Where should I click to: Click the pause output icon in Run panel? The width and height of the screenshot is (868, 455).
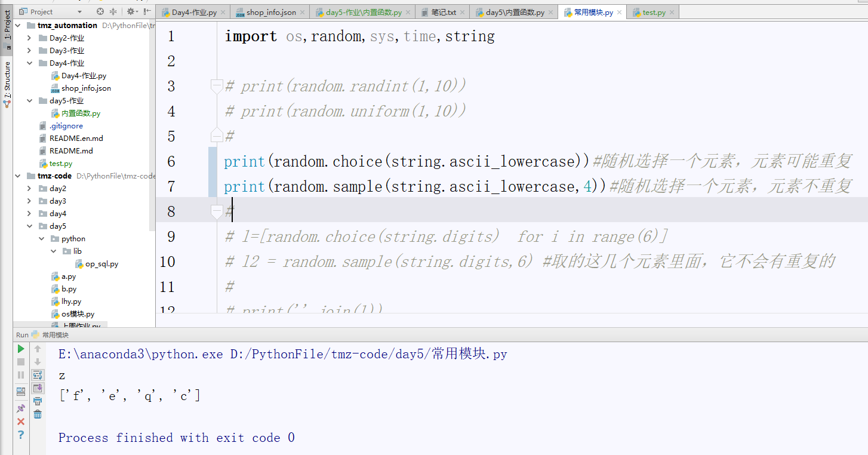21,375
